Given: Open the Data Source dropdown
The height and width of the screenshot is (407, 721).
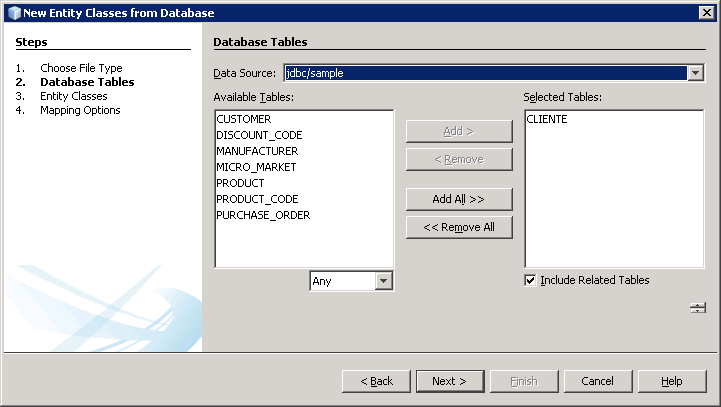Looking at the screenshot, I should pos(695,73).
